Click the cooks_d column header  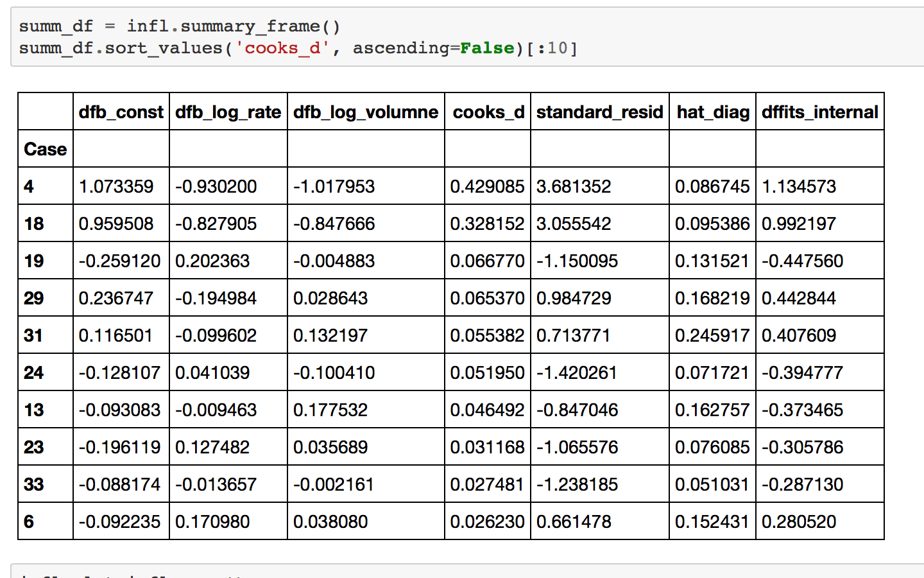pos(488,112)
